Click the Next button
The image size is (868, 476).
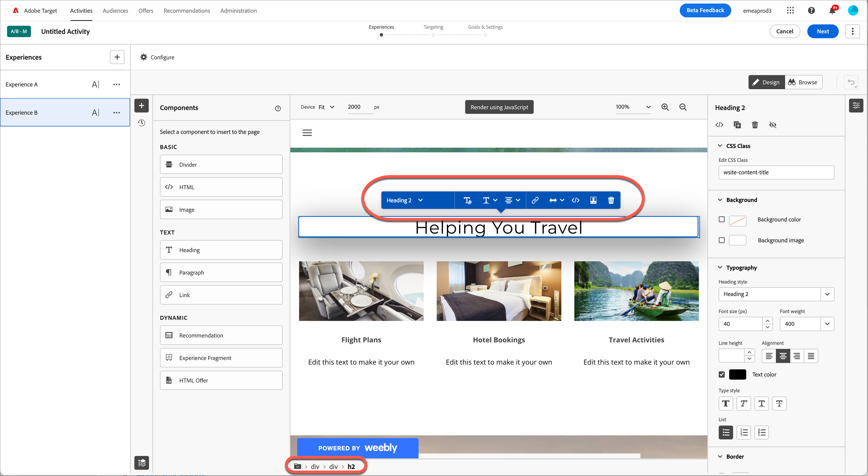coord(822,31)
